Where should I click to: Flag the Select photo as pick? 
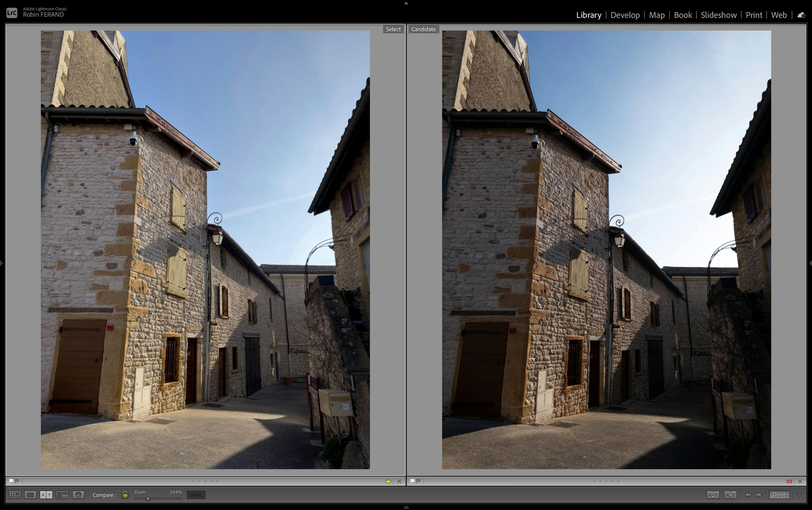coord(11,481)
